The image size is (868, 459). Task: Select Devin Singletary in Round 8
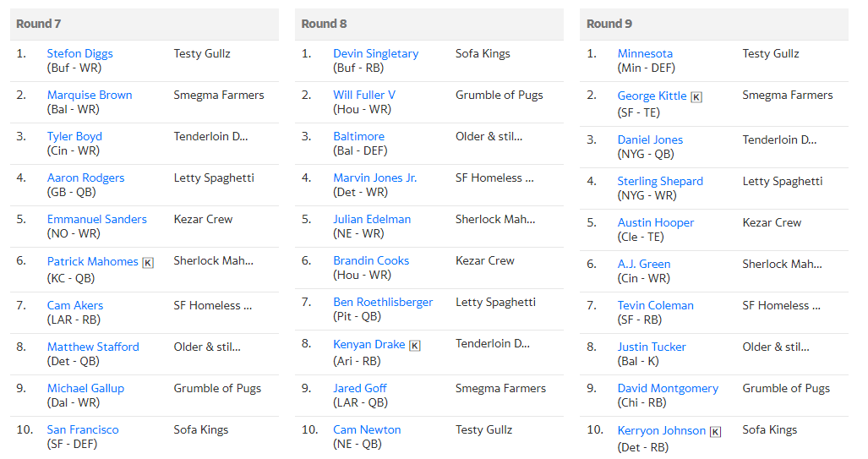[x=376, y=54]
